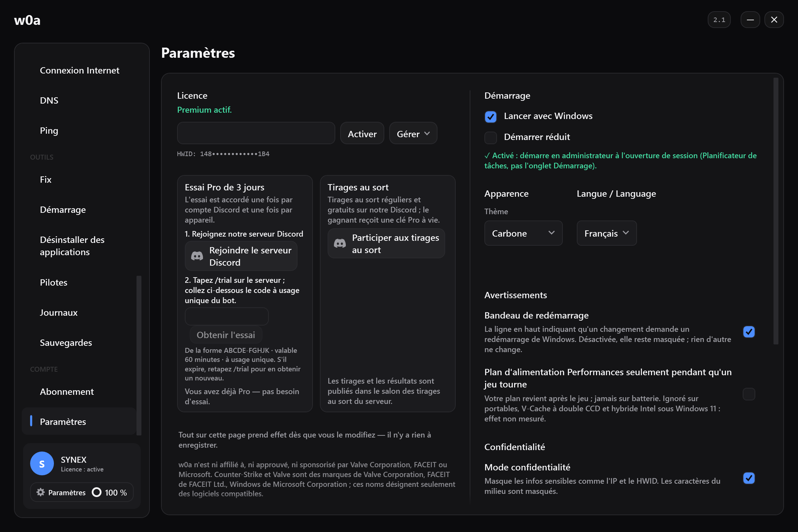Click the Discord icon in Rejoindre le serveur button
This screenshot has height=532, width=798.
tap(197, 256)
